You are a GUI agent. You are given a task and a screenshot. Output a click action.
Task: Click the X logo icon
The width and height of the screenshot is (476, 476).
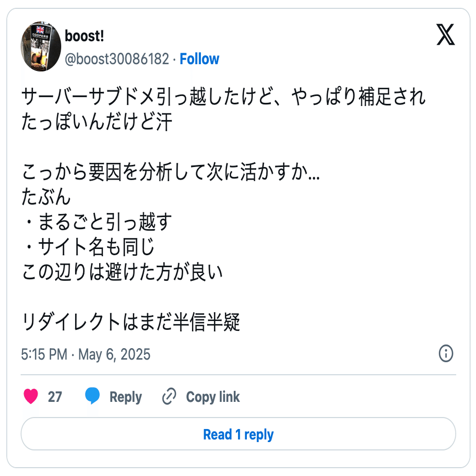pos(445,34)
